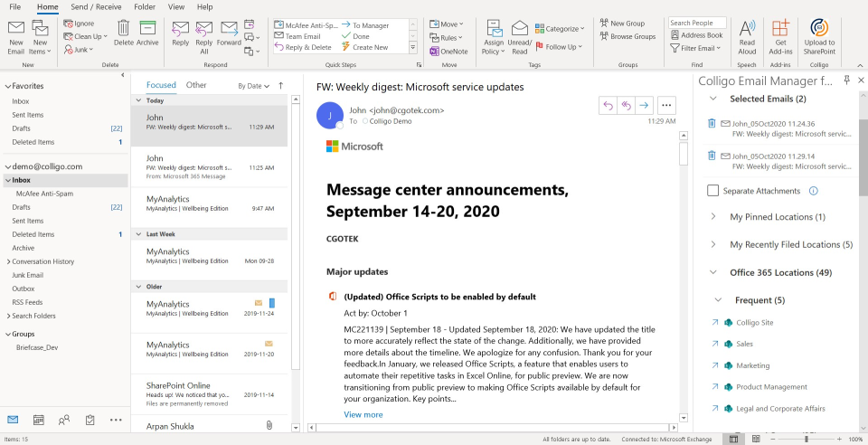Forward the email from the ribbon

[229, 33]
